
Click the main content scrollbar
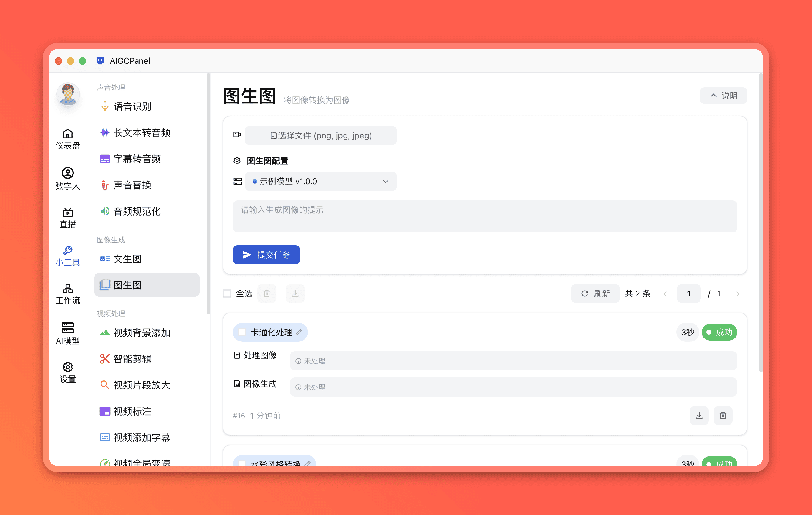click(761, 223)
